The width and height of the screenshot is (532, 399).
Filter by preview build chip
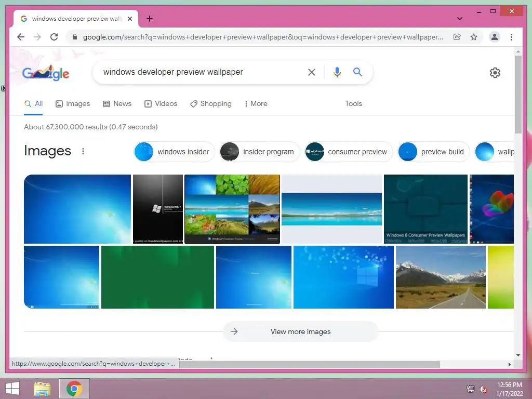(434, 152)
